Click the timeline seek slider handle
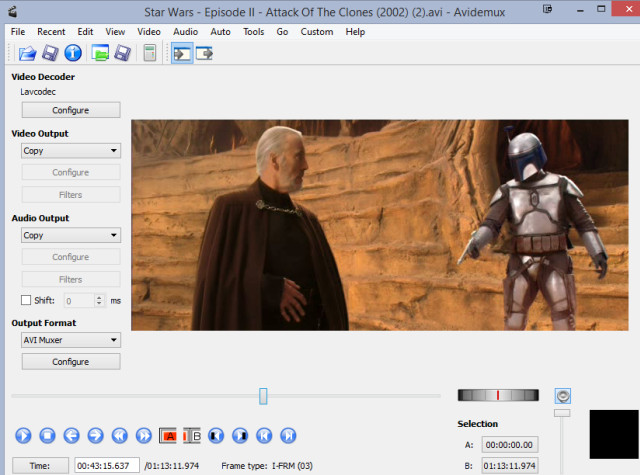 point(263,396)
